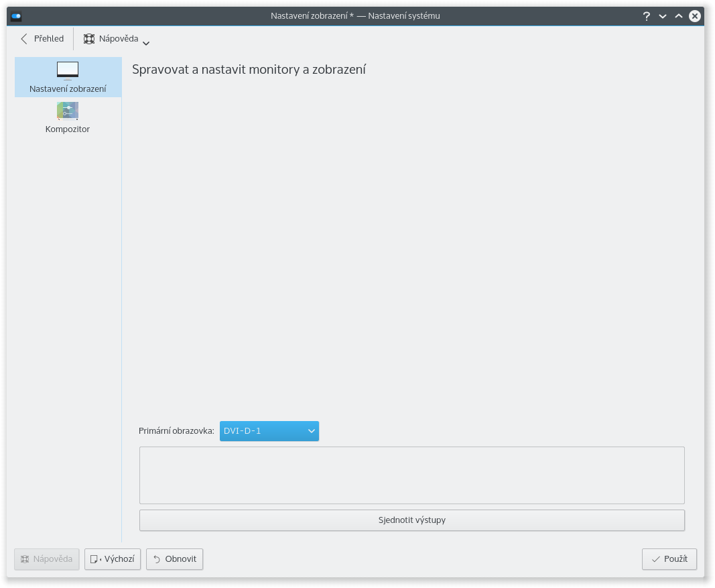This screenshot has height=588, width=715.
Task: Click the Spravovat a nastavit monitory heading
Action: [x=249, y=70]
